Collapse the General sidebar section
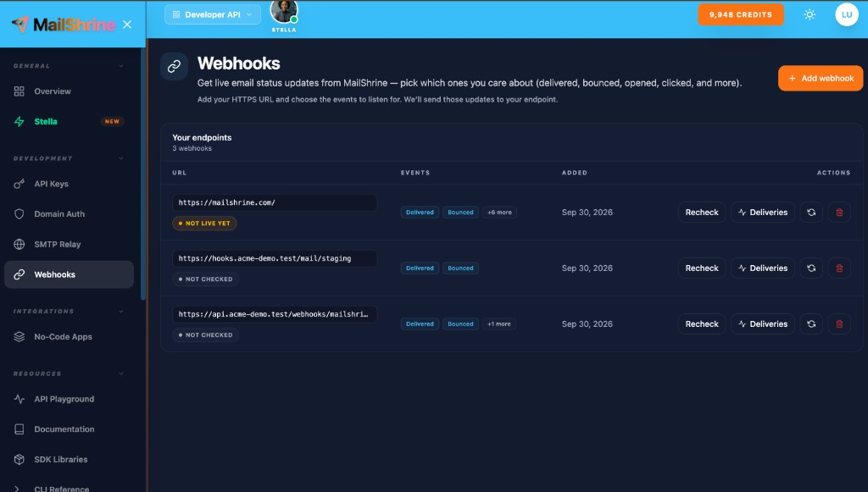This screenshot has width=868, height=492. pyautogui.click(x=121, y=66)
